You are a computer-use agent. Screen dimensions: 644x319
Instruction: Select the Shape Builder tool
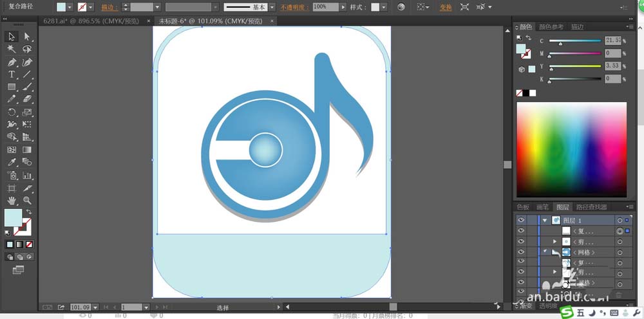pos(12,137)
